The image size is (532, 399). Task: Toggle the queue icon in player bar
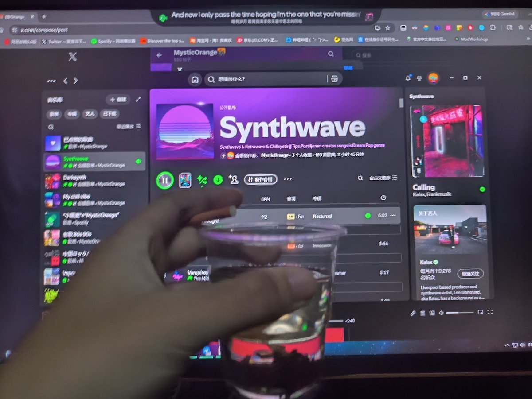422,313
